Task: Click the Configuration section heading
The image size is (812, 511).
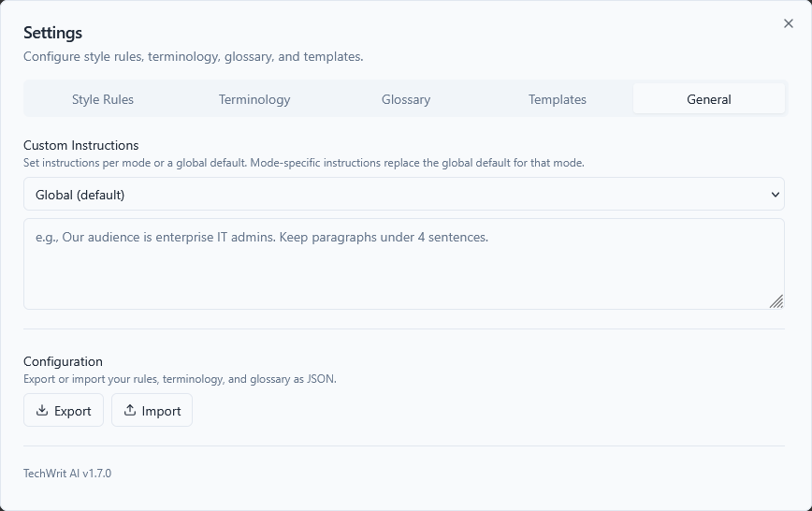Action: [x=63, y=361]
